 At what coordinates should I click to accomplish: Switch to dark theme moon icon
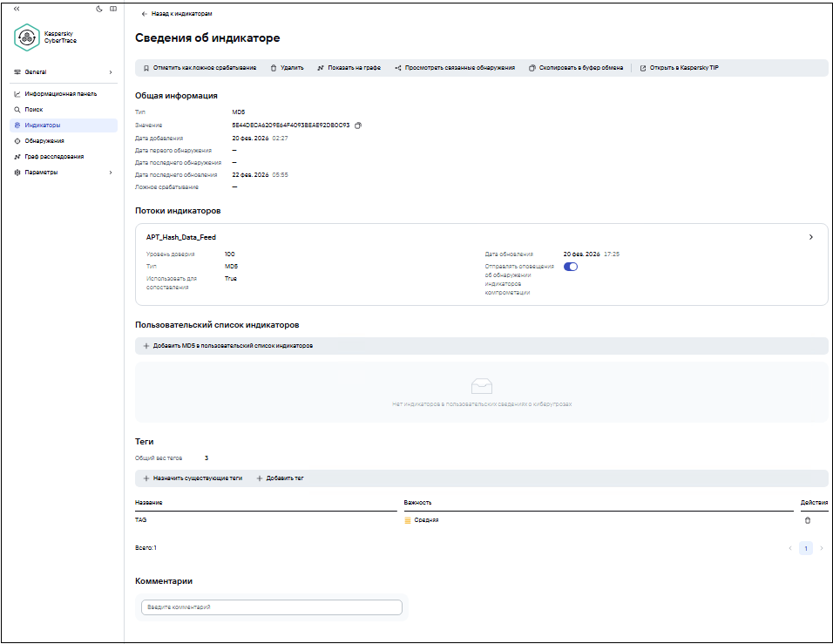pyautogui.click(x=99, y=9)
